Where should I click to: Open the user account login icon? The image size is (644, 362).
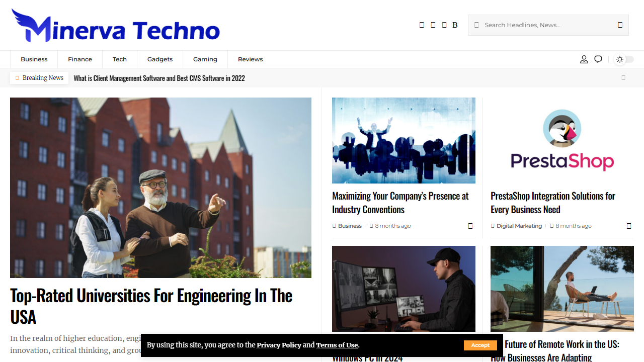coord(584,59)
